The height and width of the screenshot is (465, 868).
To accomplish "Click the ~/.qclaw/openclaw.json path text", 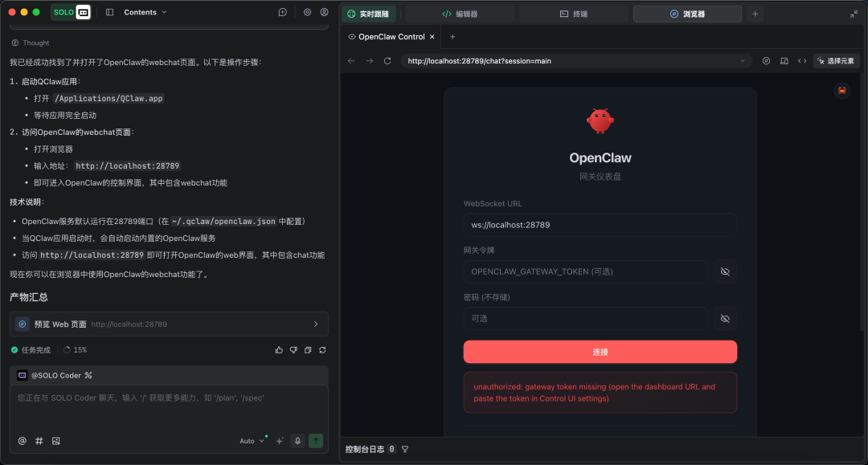I will click(223, 221).
